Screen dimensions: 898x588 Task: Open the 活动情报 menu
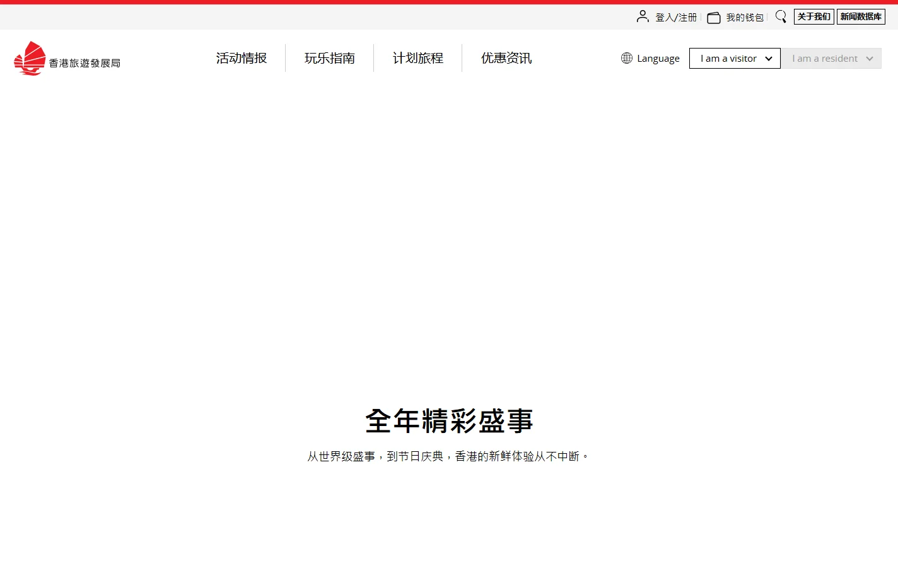point(242,58)
